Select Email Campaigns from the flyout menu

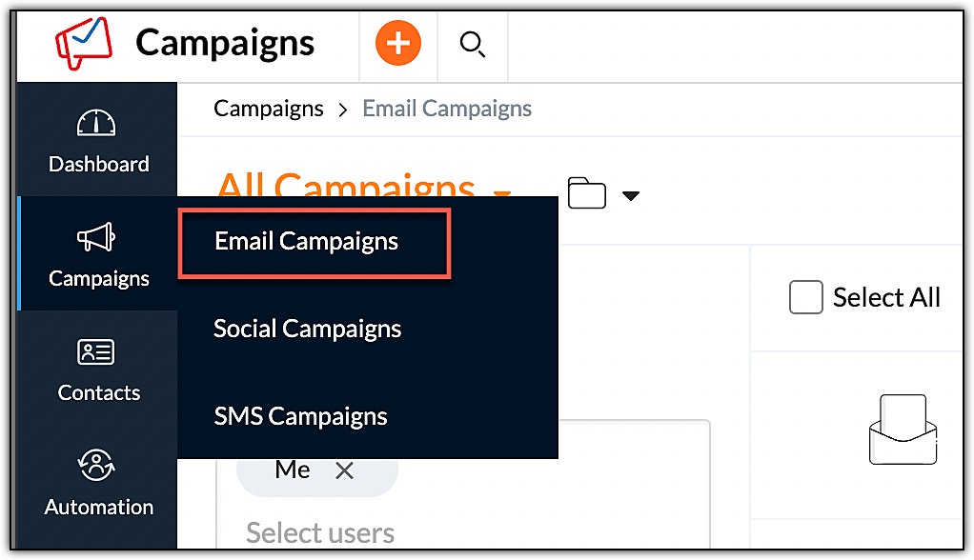(x=307, y=241)
